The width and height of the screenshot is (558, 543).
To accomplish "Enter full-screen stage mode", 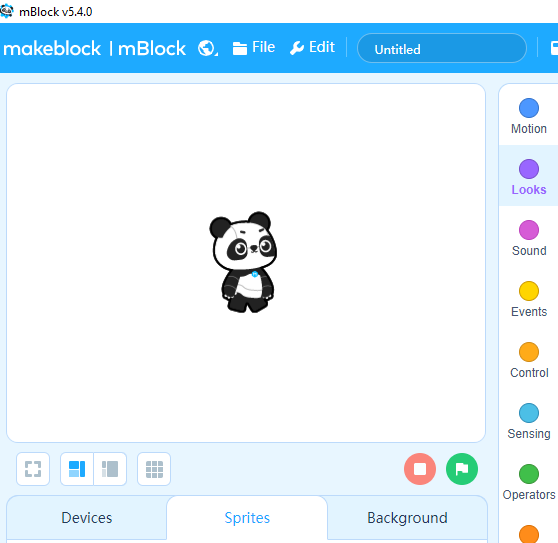I will 33,469.
